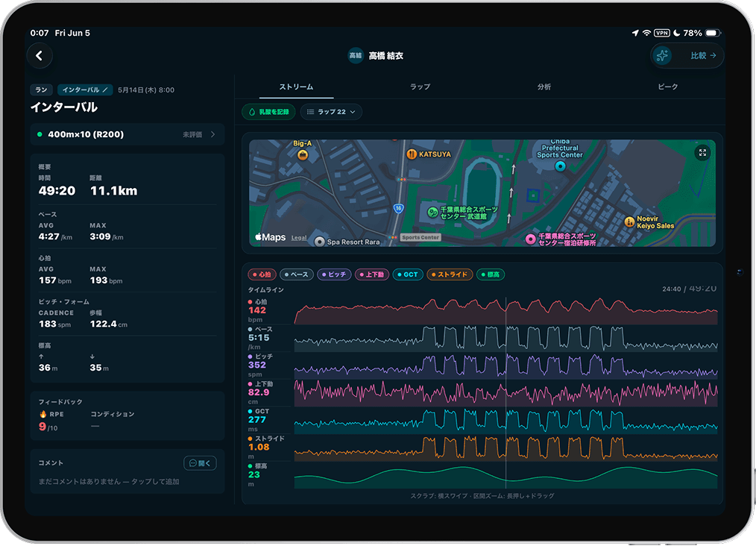Go back with the chevron arrow button
The width and height of the screenshot is (756, 546).
(40, 55)
